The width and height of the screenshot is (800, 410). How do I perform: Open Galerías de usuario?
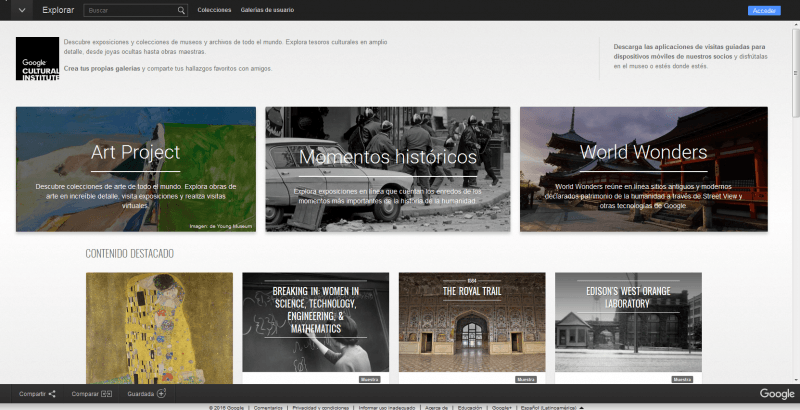pos(267,10)
